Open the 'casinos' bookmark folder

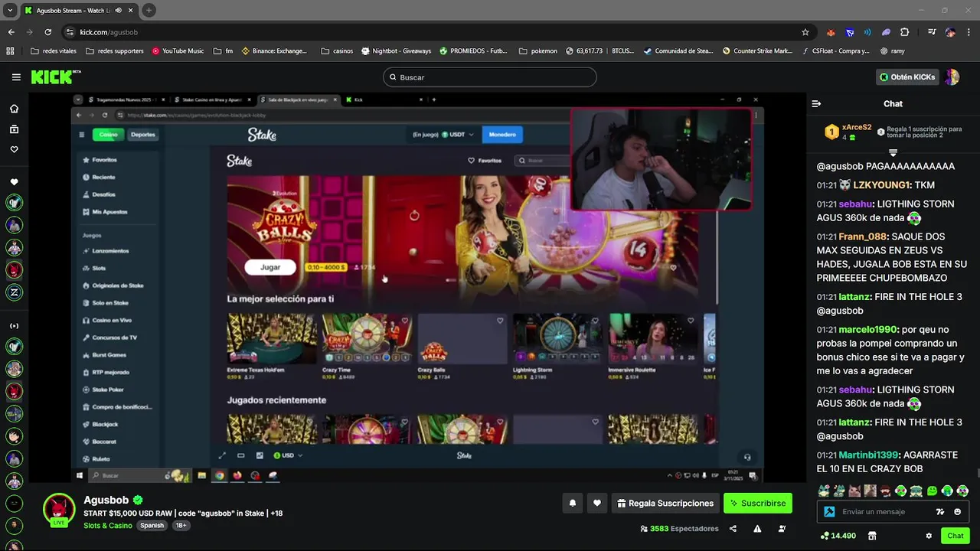pyautogui.click(x=337, y=51)
